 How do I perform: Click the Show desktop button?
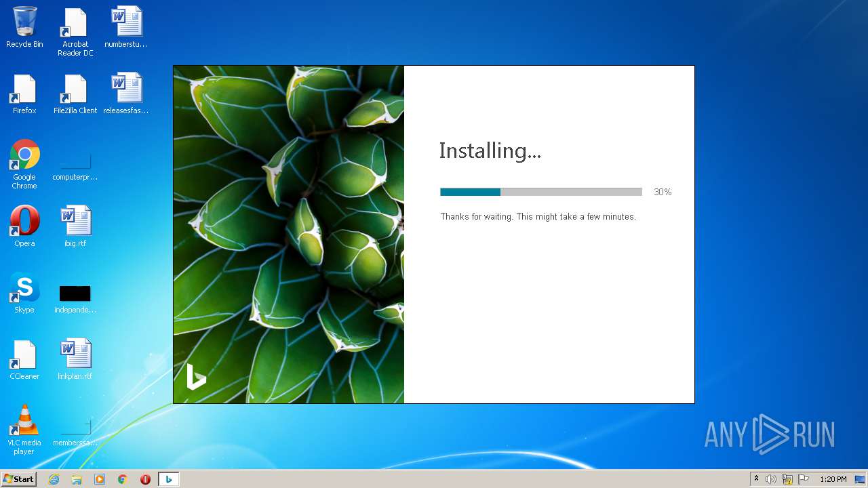coord(861,479)
